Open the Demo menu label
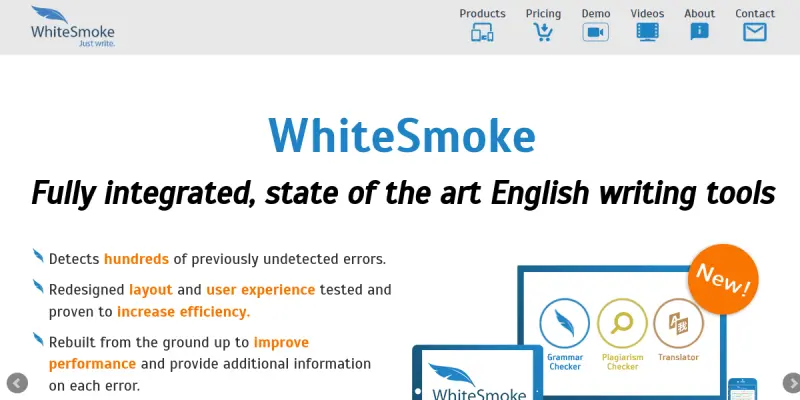Image resolution: width=800 pixels, height=400 pixels. [595, 13]
